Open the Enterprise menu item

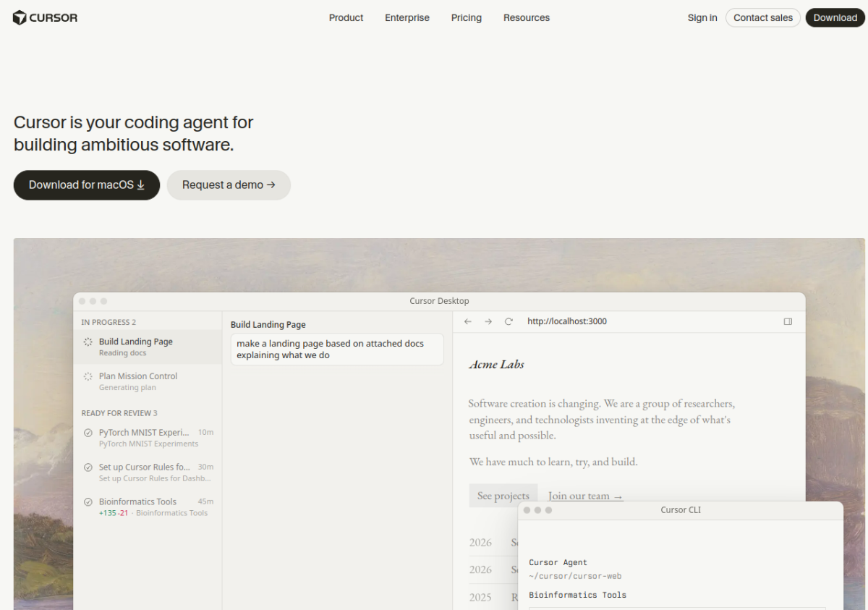[407, 18]
